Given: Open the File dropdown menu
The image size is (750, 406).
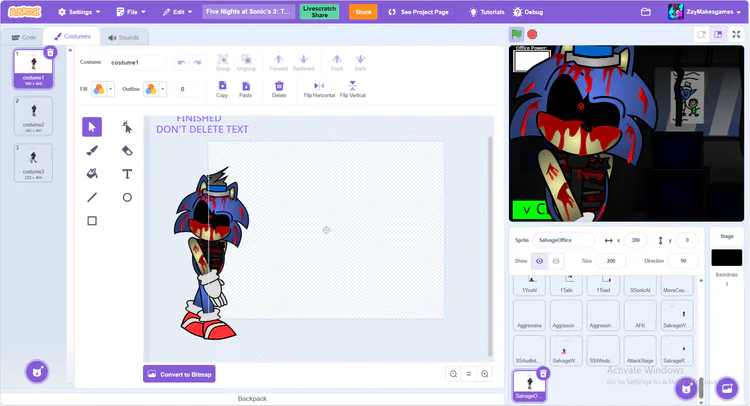Looking at the screenshot, I should (131, 12).
